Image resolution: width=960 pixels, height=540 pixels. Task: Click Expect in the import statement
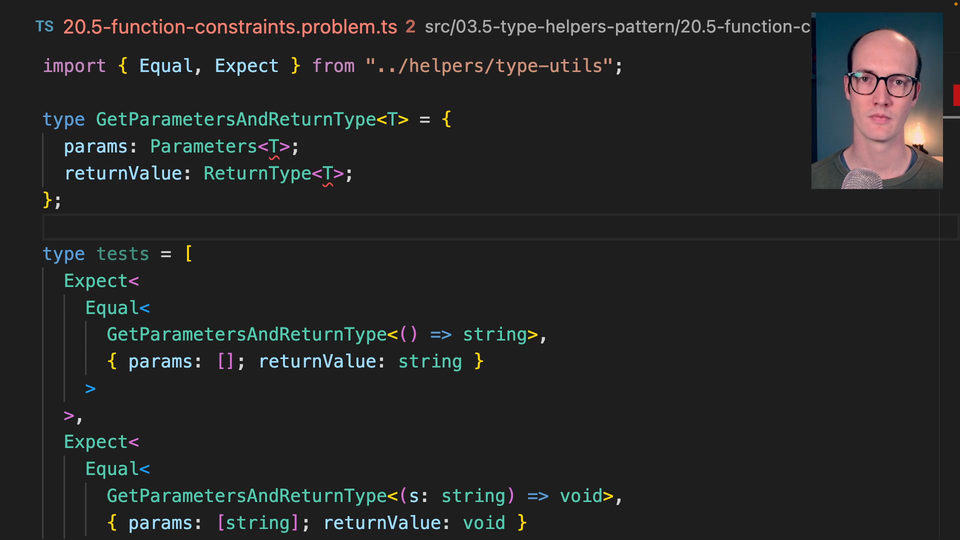click(246, 66)
